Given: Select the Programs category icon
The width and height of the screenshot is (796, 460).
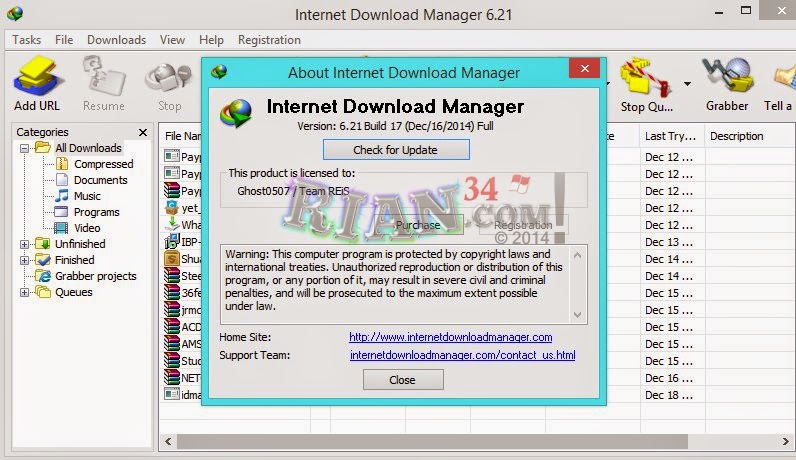Looking at the screenshot, I should (x=61, y=212).
